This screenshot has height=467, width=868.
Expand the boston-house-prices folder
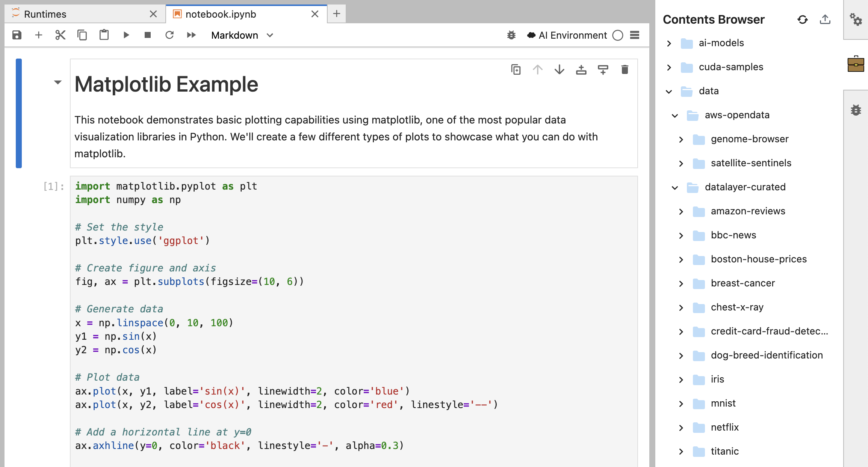tap(681, 259)
